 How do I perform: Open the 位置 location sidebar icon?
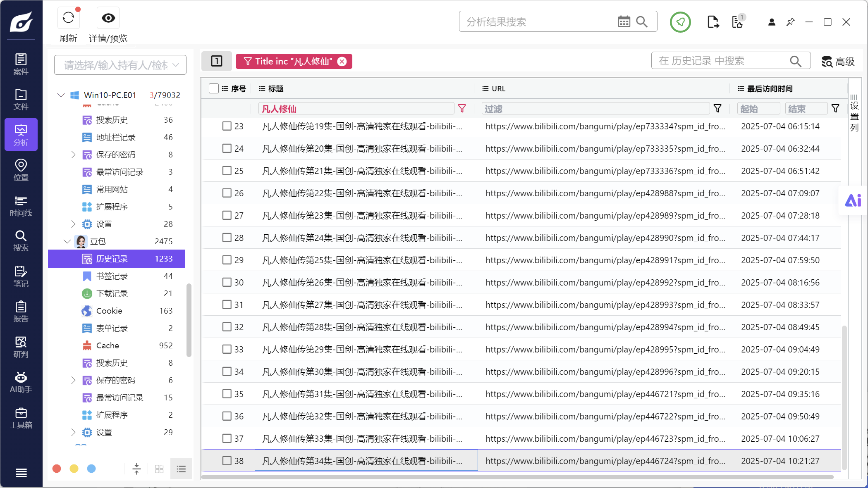(21, 170)
